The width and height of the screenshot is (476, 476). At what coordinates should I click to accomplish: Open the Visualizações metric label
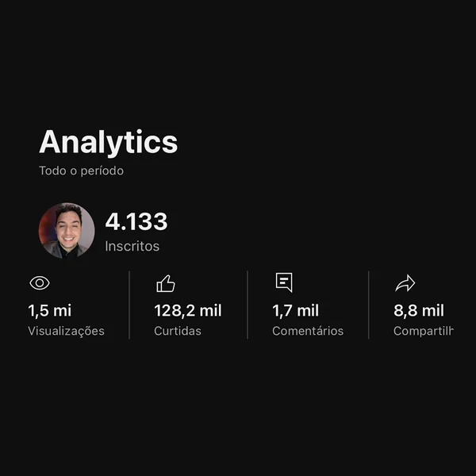pyautogui.click(x=66, y=331)
